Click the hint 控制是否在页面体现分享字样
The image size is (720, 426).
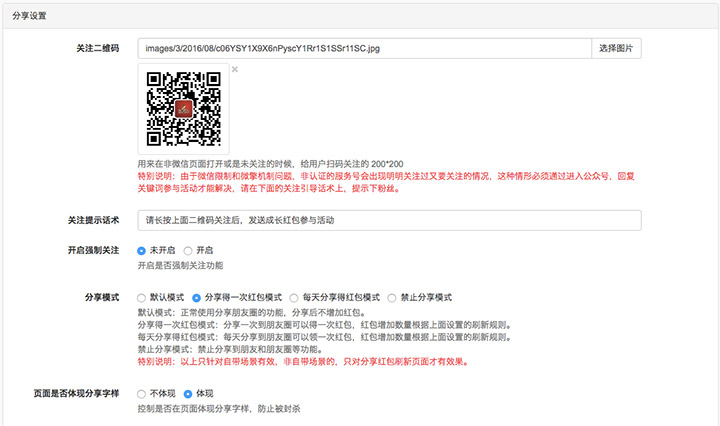tap(219, 409)
